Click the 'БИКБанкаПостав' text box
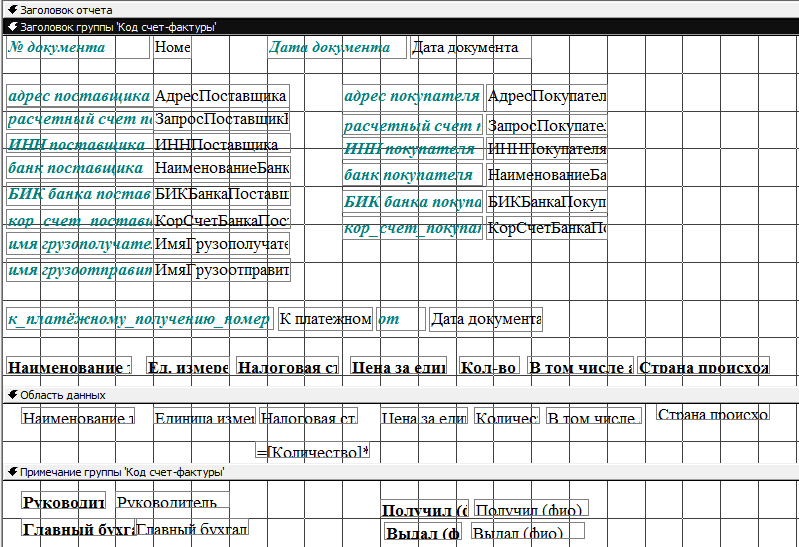The width and height of the screenshot is (799, 547). click(222, 194)
